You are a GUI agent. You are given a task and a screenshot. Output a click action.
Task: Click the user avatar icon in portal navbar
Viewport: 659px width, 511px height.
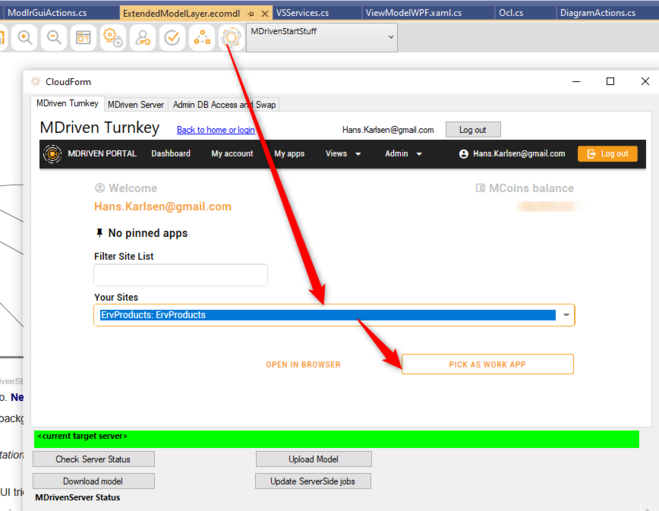tap(464, 154)
